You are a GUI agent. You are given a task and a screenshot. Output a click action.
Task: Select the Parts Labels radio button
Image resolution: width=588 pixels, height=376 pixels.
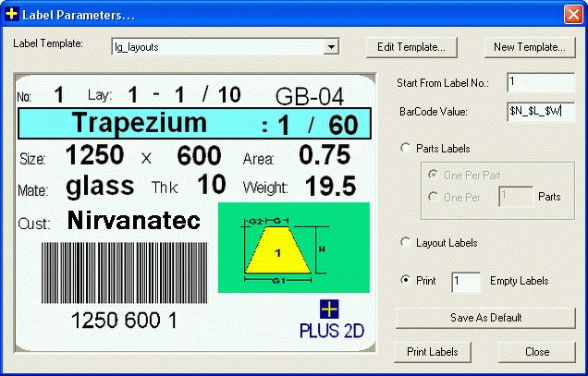click(405, 148)
